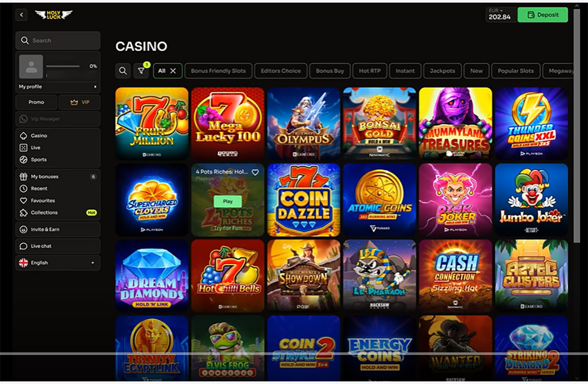Open the filter funnel icon

point(141,71)
